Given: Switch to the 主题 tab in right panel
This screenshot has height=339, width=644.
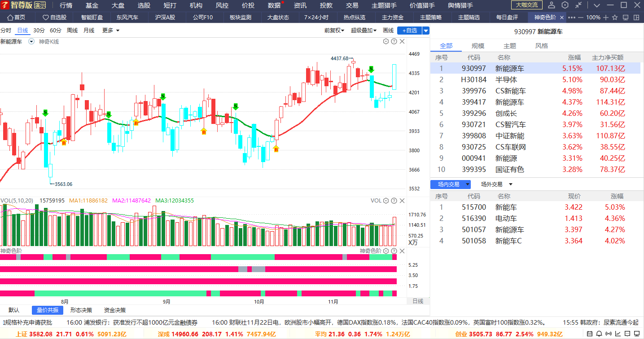Looking at the screenshot, I should [x=510, y=46].
